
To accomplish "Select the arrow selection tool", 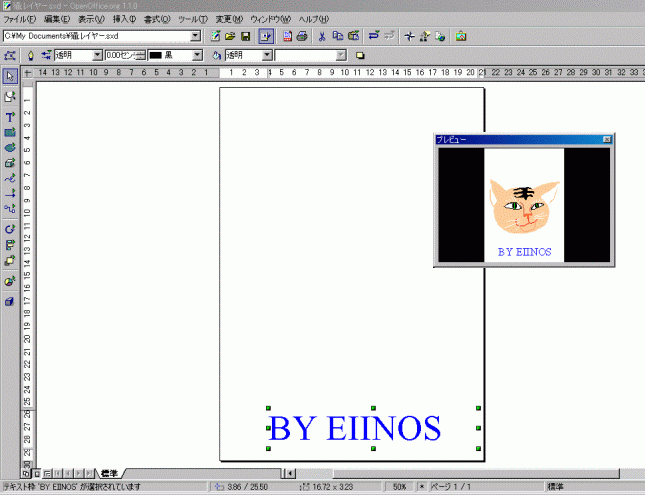I will tap(10, 76).
